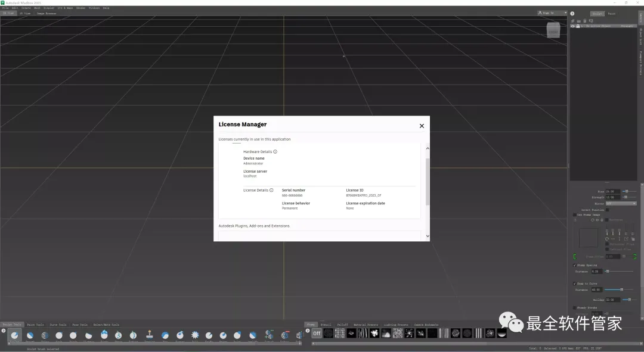Switch to the UV View tab
The image size is (644, 352).
pyautogui.click(x=25, y=14)
